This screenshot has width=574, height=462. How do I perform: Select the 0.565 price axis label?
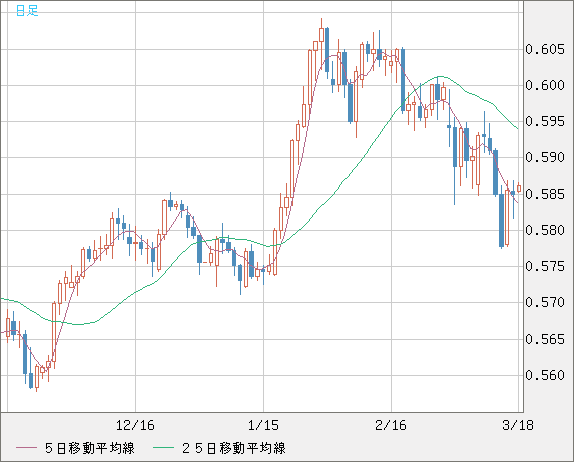545,339
